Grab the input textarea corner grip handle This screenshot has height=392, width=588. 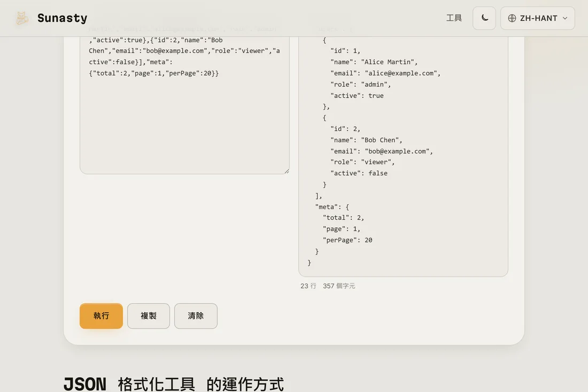pyautogui.click(x=287, y=171)
